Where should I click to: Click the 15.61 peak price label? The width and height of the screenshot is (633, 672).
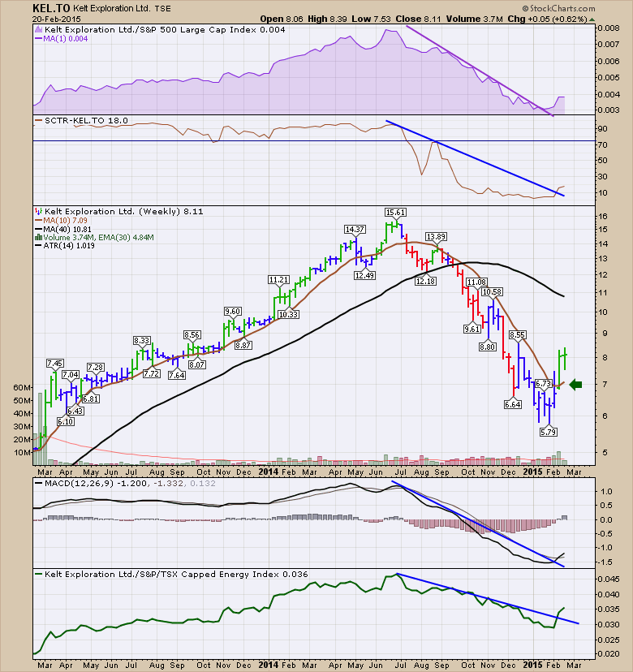tap(395, 212)
